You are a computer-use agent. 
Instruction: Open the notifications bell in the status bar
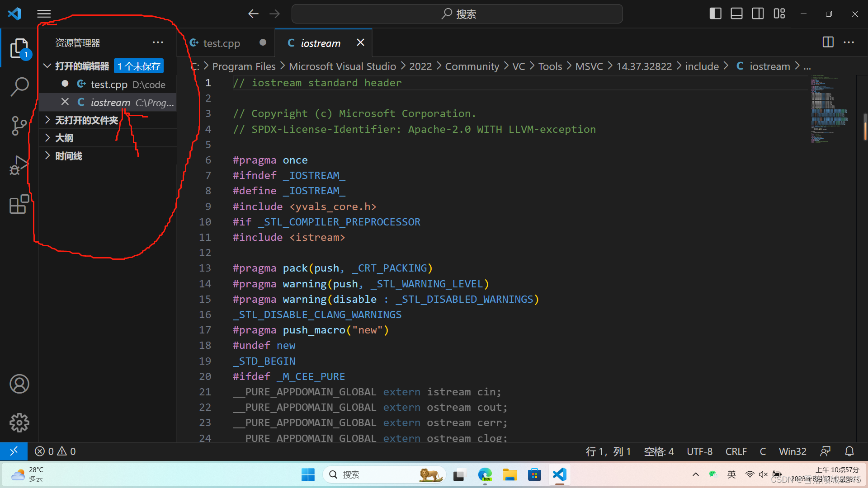tap(849, 451)
